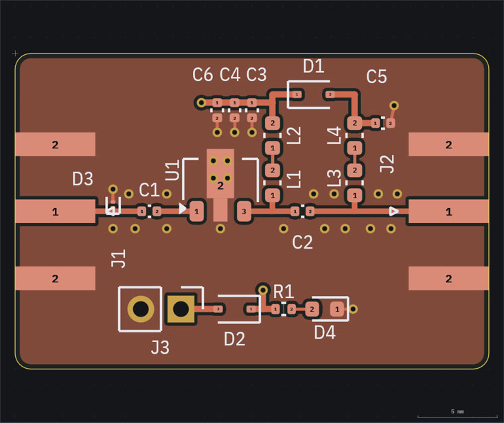Select the D1 silkscreen label
The image size is (504, 423).
pos(314,66)
